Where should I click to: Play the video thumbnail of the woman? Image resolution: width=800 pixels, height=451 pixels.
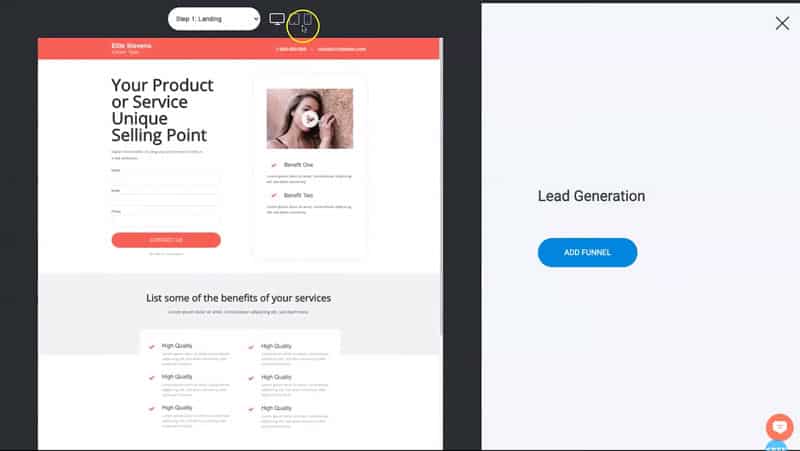[310, 119]
